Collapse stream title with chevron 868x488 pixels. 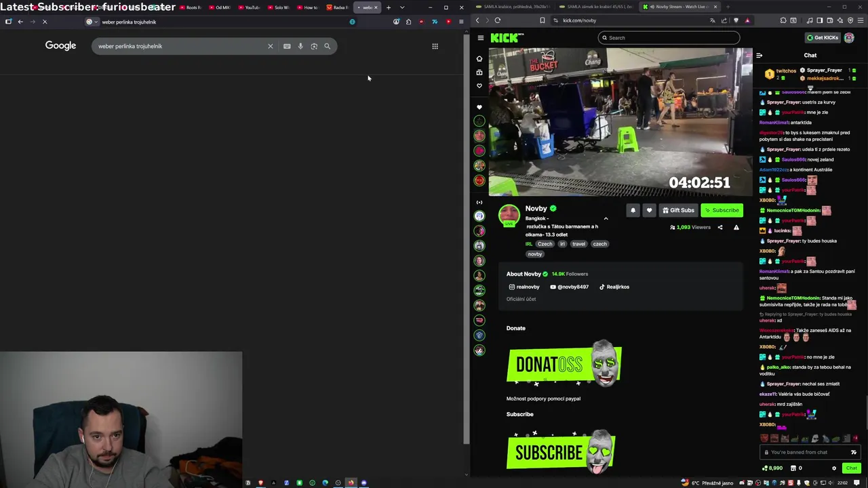pos(606,219)
